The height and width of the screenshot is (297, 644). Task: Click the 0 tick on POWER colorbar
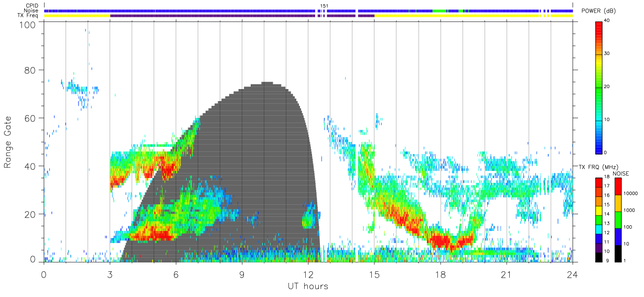606,152
